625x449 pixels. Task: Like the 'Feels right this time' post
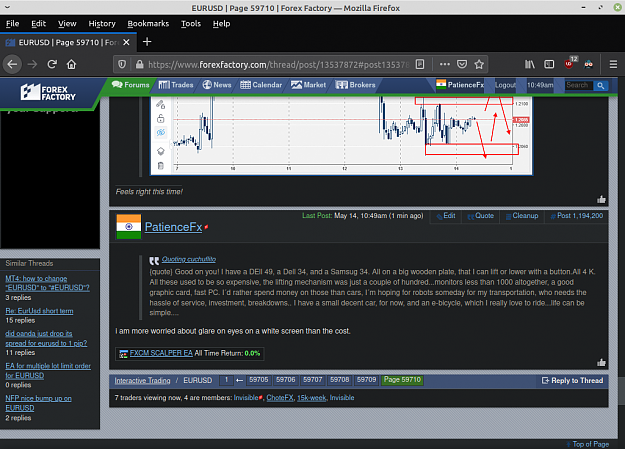point(601,199)
